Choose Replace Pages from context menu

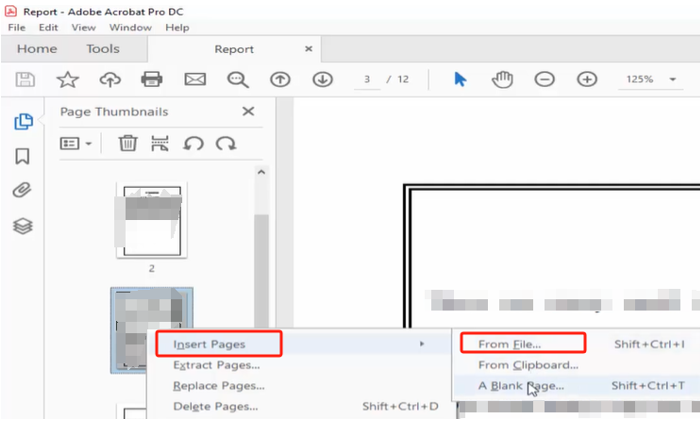coord(219,385)
